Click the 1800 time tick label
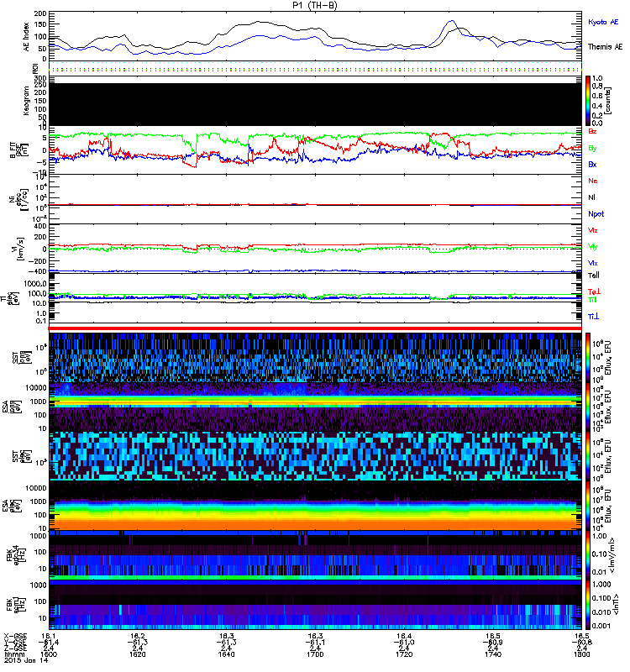The width and height of the screenshot is (630, 672). [x=581, y=654]
